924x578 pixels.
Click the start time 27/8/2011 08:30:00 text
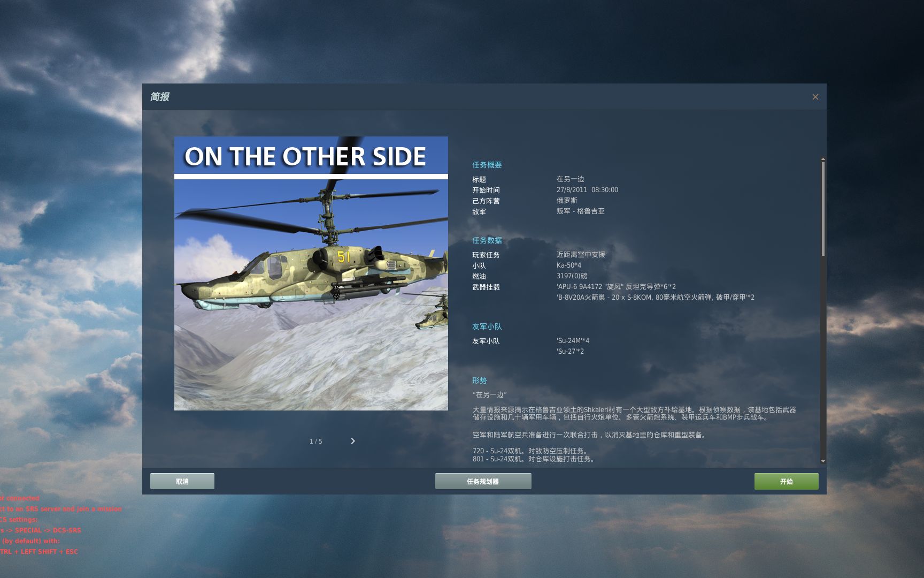click(587, 189)
